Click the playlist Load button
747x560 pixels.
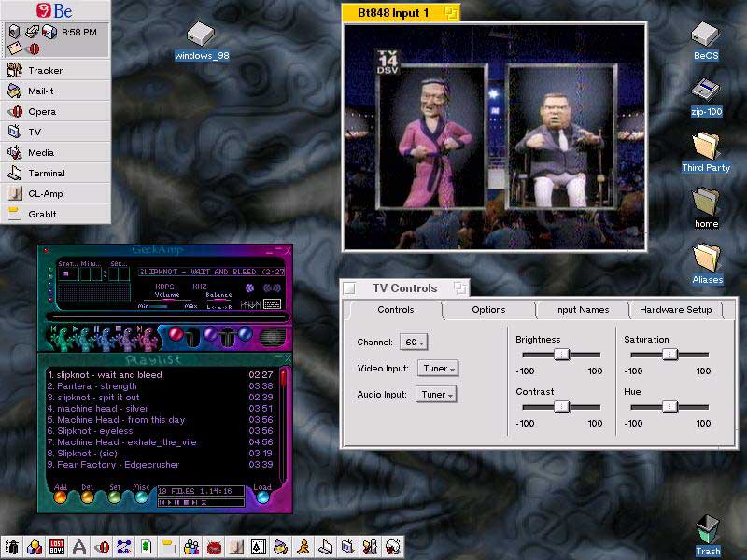262,497
